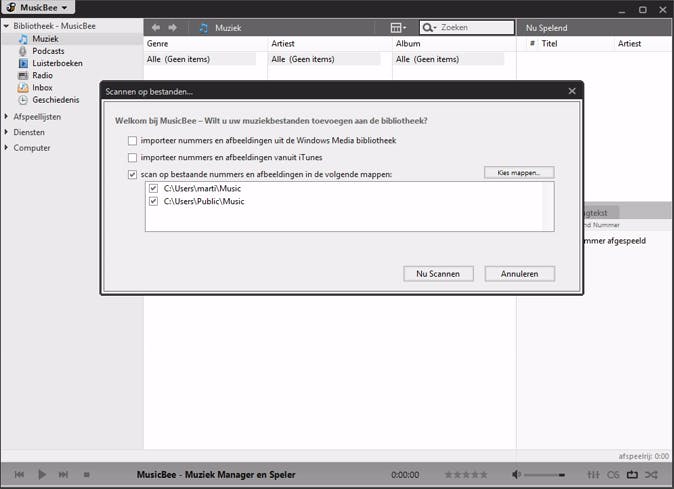
Task: Open the equalizer icon
Action: point(593,474)
